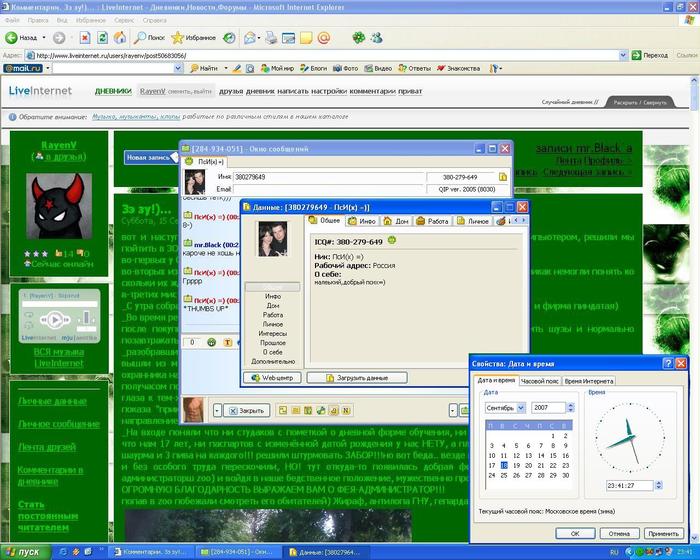This screenshot has height=560, width=700.
Task: Open Фото in Mail.ru toolbar
Action: coord(346,68)
